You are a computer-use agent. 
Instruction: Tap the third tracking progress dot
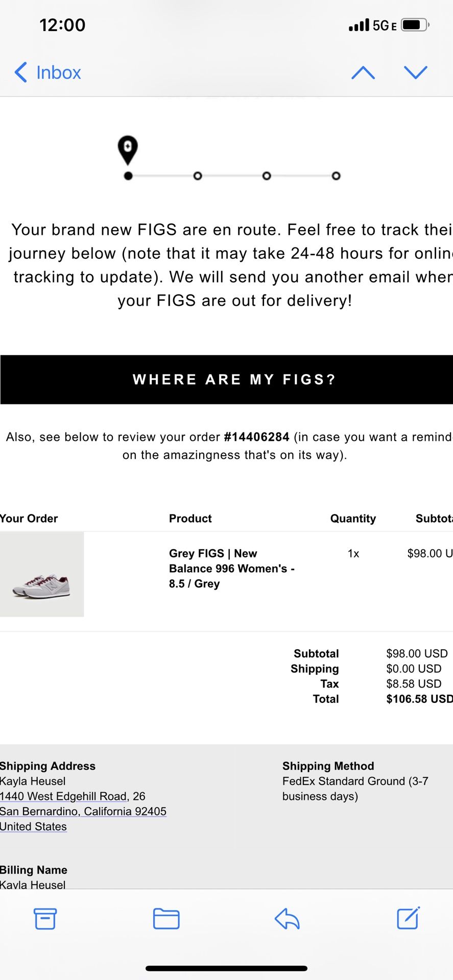coord(267,176)
